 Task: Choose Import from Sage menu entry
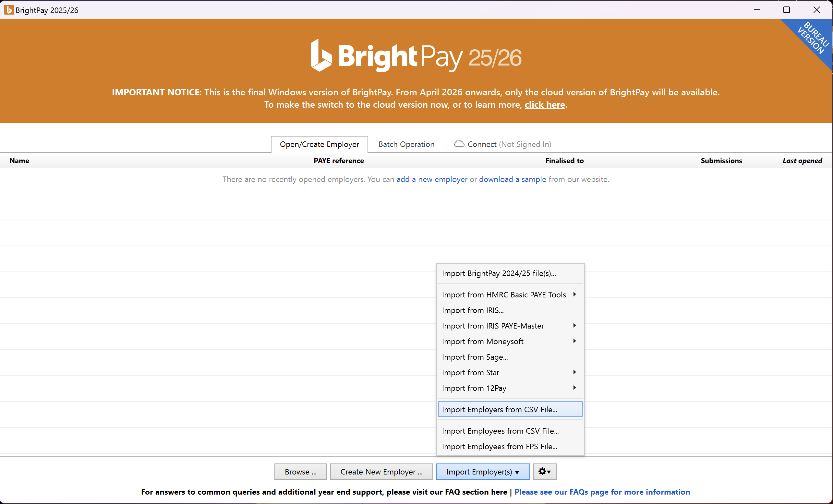[510, 357]
